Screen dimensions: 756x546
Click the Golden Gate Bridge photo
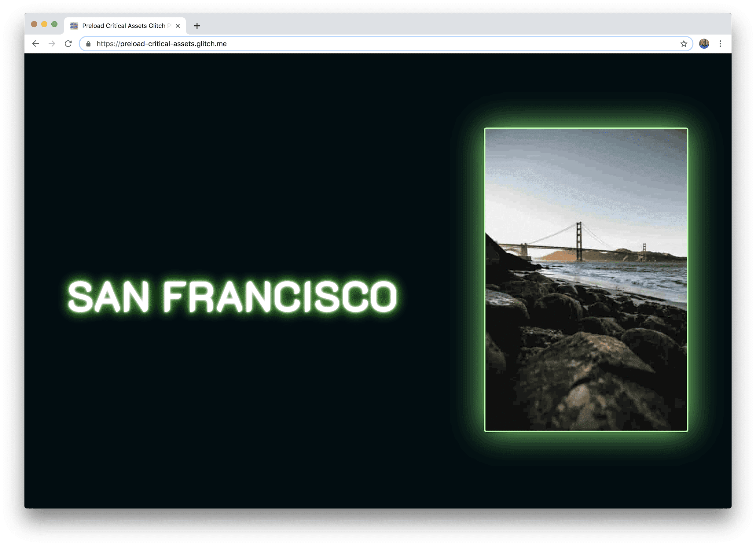(x=586, y=280)
